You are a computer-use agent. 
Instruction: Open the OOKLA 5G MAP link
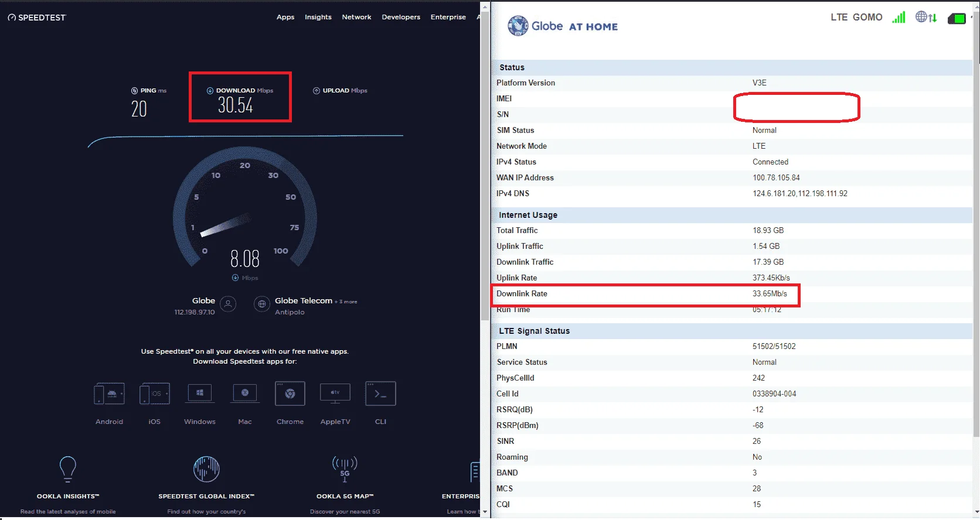[x=345, y=496]
